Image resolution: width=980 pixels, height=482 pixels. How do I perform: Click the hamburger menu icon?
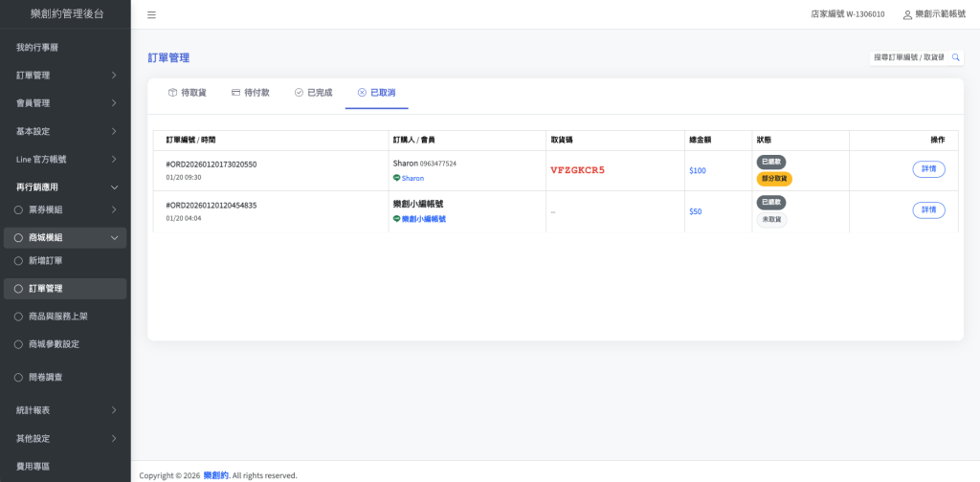coord(151,15)
